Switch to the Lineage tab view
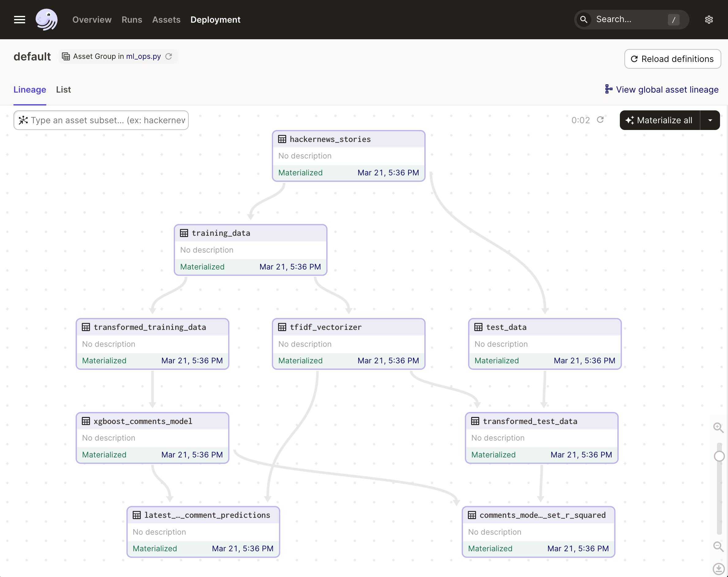This screenshot has width=728, height=577. tap(29, 89)
